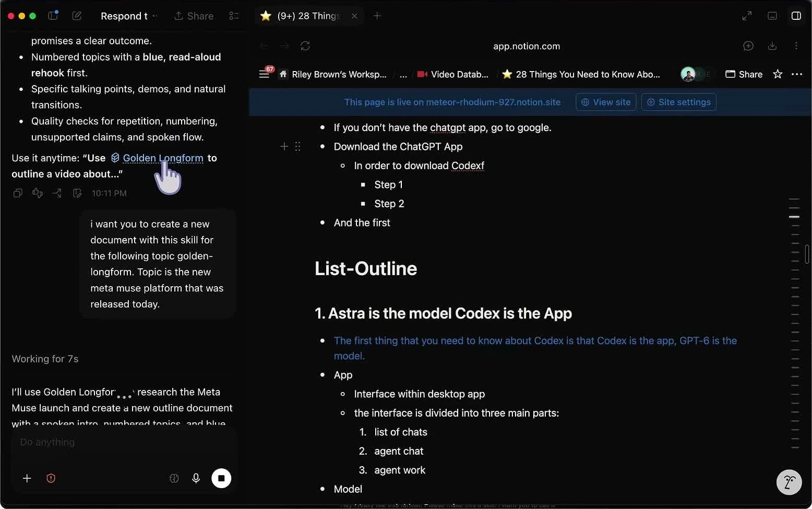Image resolution: width=812 pixels, height=509 pixels.
Task: Open the Respond t chat title dropdown
Action: tap(129, 16)
